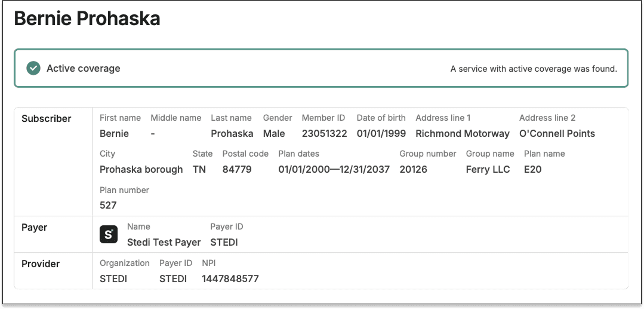Click the Subscriber section label

(x=47, y=118)
